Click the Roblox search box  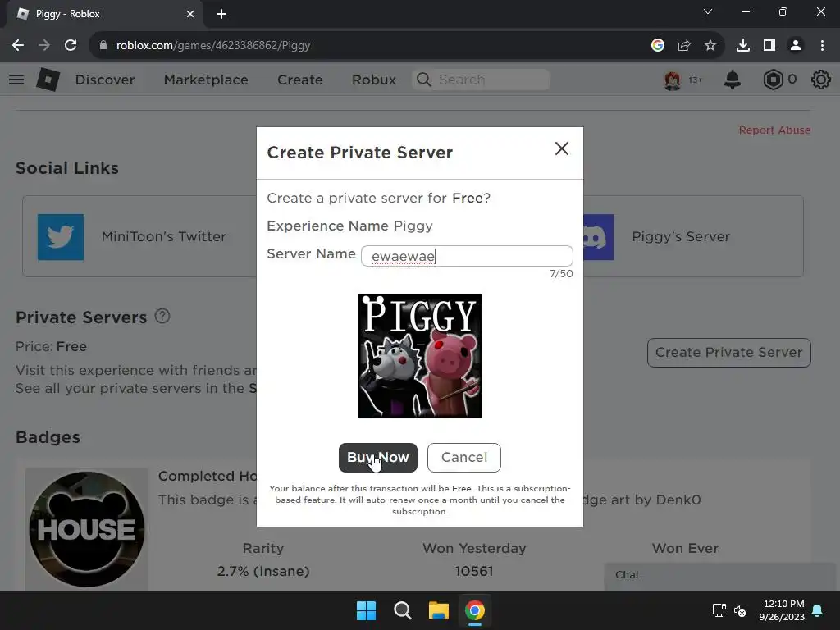pyautogui.click(x=481, y=80)
